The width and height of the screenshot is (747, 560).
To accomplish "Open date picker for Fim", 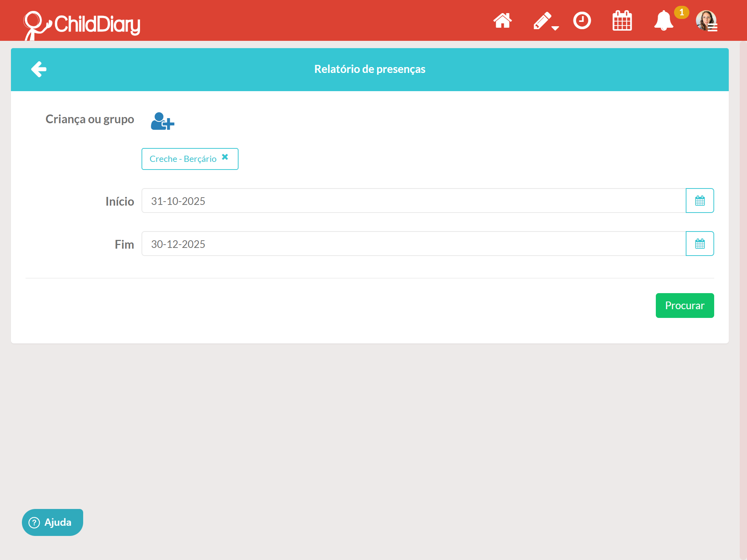I will tap(700, 244).
